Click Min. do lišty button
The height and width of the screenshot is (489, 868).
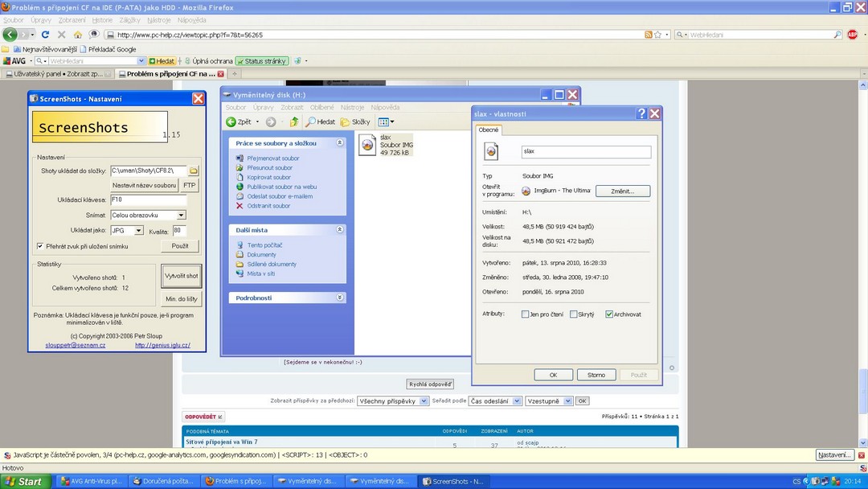(182, 299)
